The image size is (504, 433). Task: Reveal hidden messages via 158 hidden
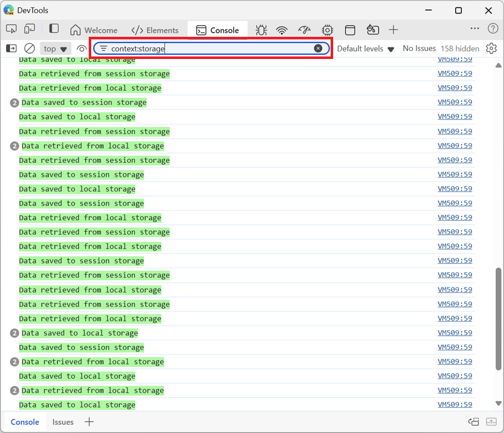(x=460, y=48)
